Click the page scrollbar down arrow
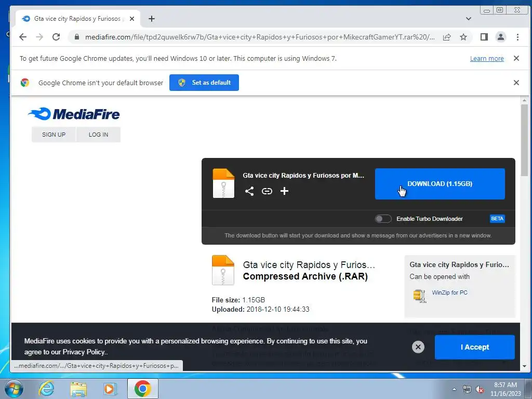This screenshot has width=532, height=399. 525,366
